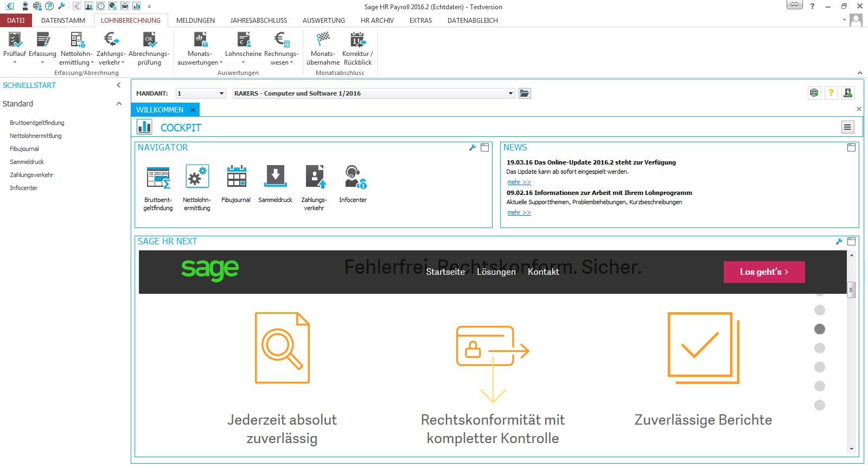This screenshot has height=467, width=868.
Task: Click the clock icon in quick access toolbar
Action: [101, 7]
